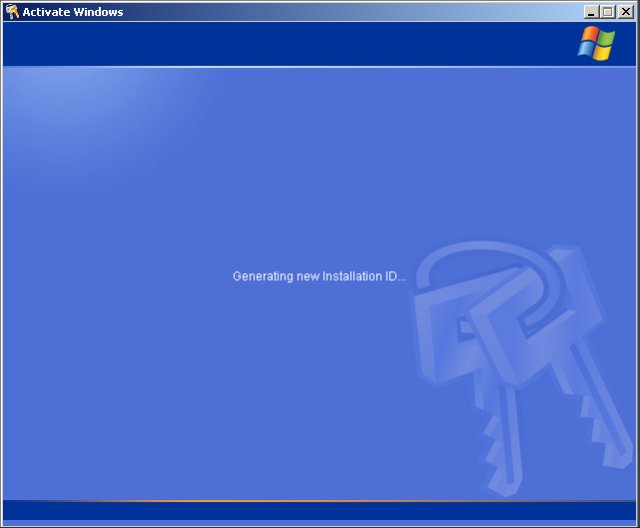Click the 'Generating new Installation ID...' message

(x=319, y=276)
